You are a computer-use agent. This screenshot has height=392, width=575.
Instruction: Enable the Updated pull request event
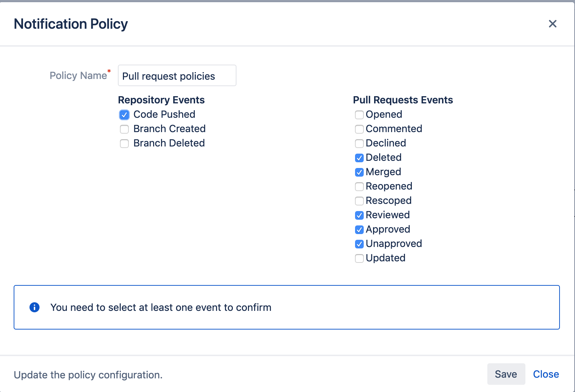pos(359,258)
